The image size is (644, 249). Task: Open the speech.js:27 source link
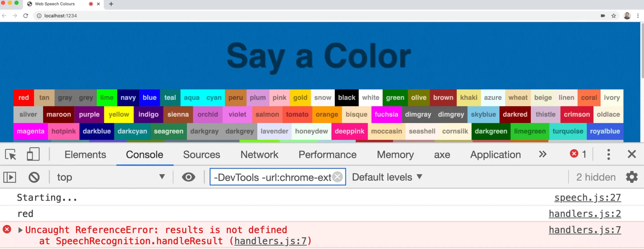coord(587,198)
